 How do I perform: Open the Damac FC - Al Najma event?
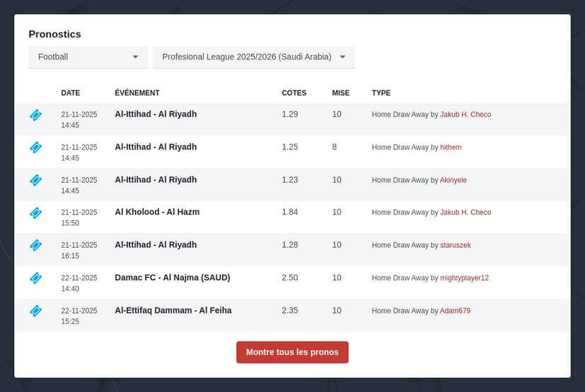pyautogui.click(x=172, y=277)
